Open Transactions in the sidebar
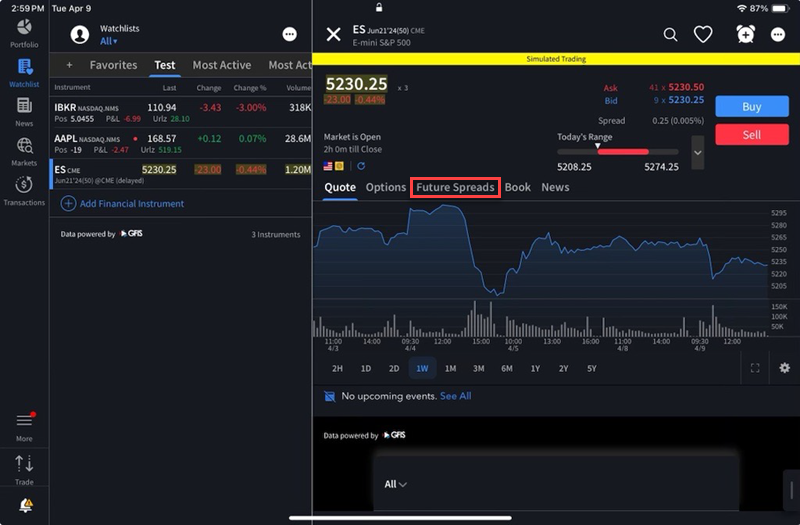800x525 pixels. 24,188
